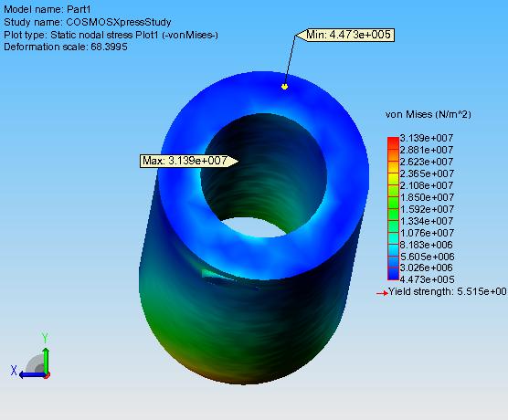508x420 pixels.
Task: Click the legend value 8.183e+006
Action: click(x=427, y=245)
